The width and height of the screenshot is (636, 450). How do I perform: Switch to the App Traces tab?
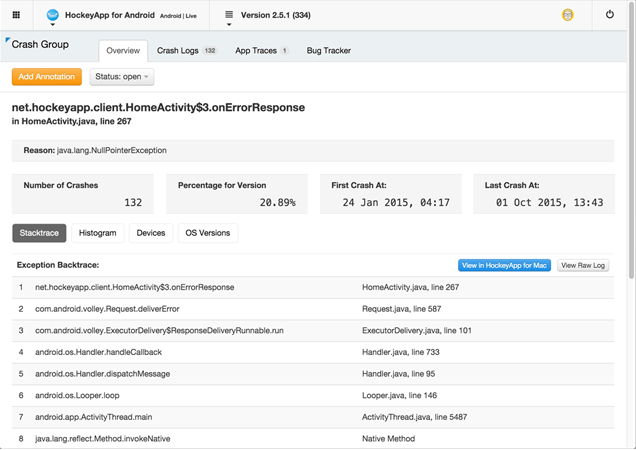[262, 51]
